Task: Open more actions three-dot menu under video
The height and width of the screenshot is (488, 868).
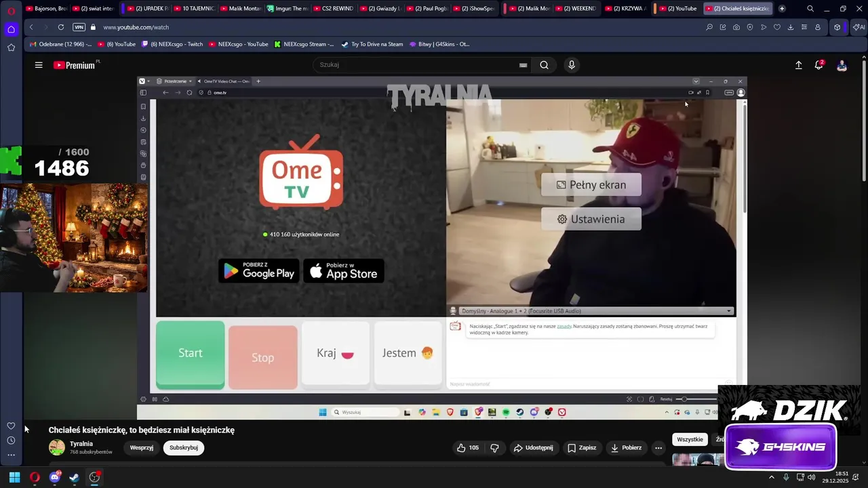Action: click(x=658, y=447)
